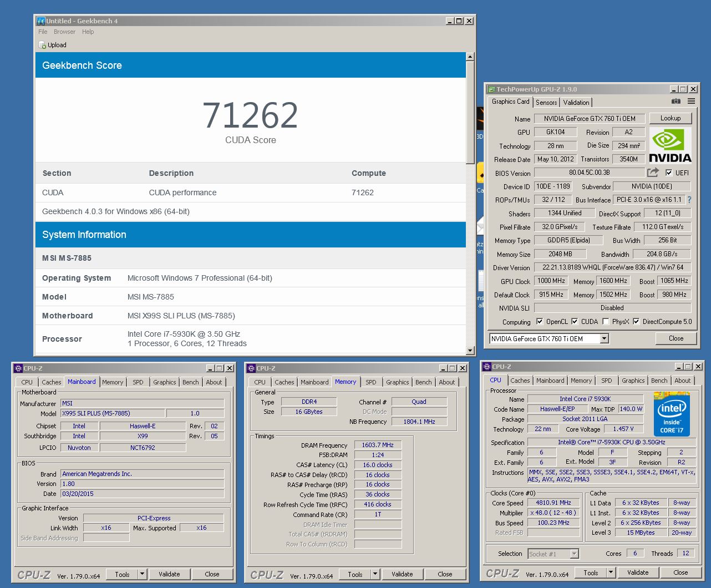Click Validate in Memory CPU-Z window
Image resolution: width=711 pixels, height=588 pixels.
click(x=402, y=574)
